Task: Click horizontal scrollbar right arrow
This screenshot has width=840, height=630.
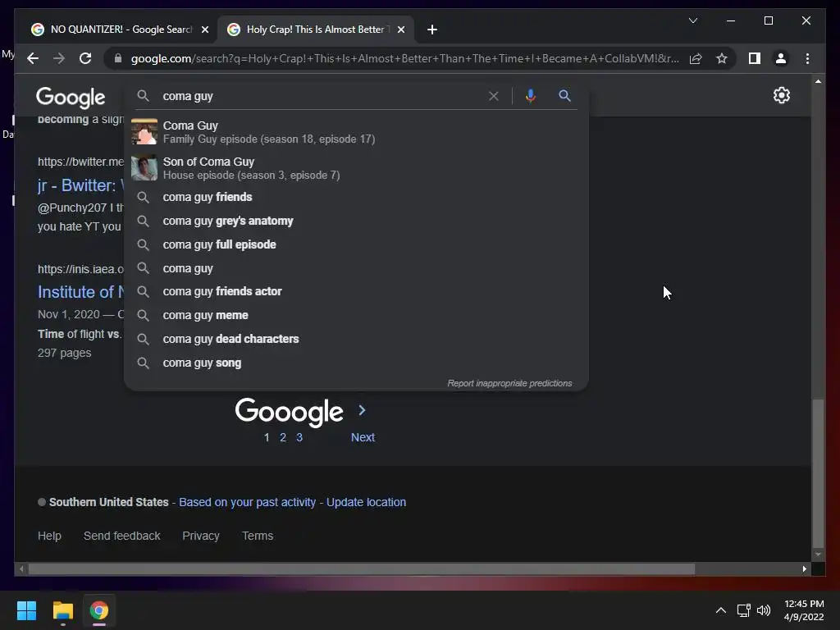Action: click(805, 569)
